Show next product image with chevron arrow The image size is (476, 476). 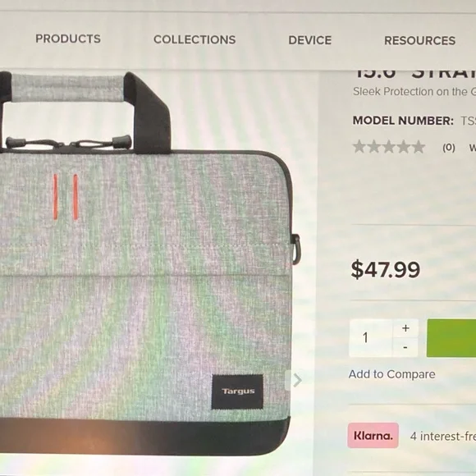click(x=297, y=380)
